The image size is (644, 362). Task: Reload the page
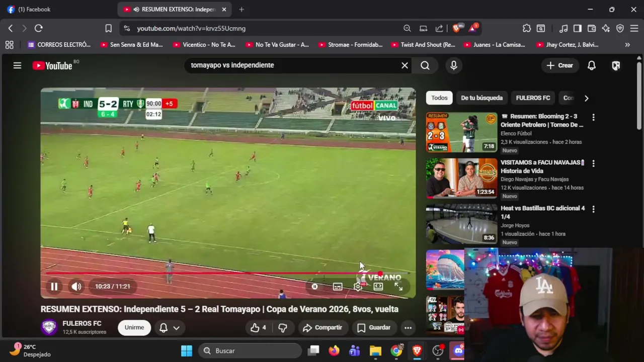[39, 29]
